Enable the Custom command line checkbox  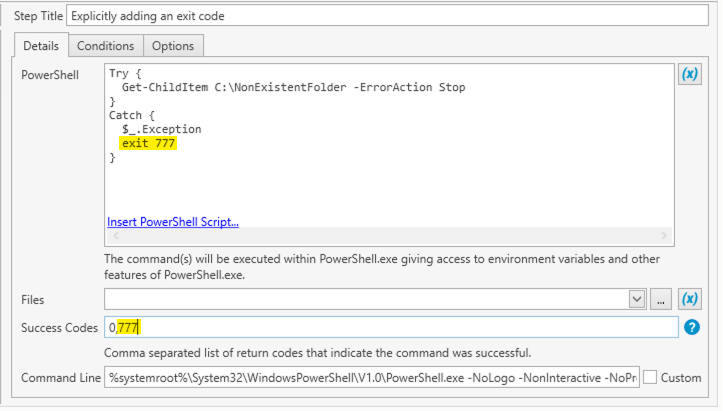pyautogui.click(x=650, y=377)
